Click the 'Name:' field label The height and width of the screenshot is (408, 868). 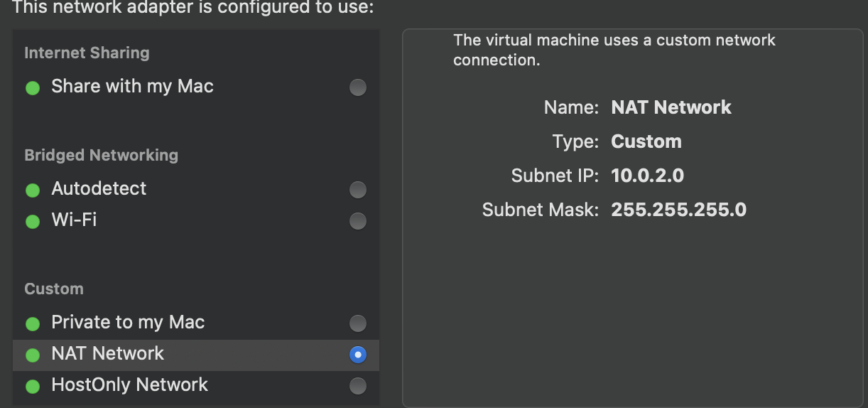tap(572, 107)
